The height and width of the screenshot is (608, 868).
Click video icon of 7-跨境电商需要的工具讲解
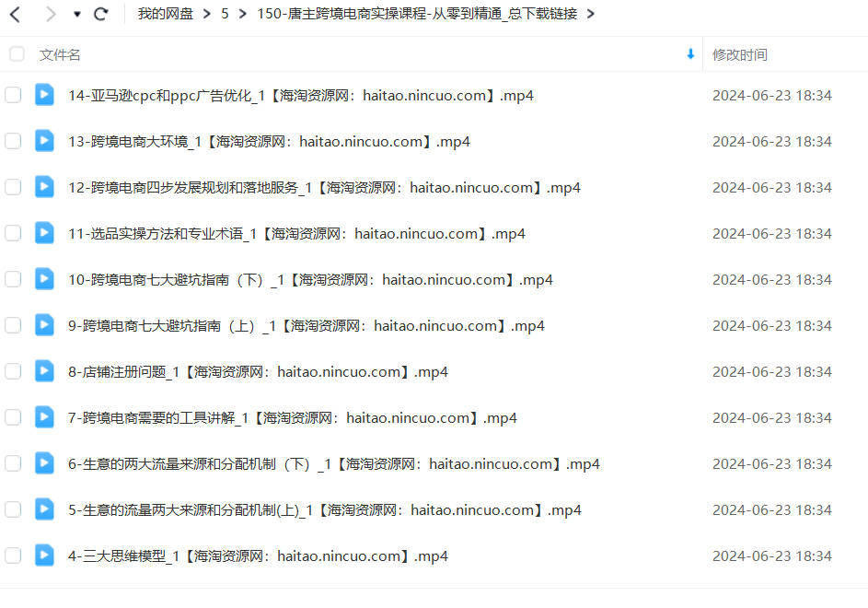44,416
